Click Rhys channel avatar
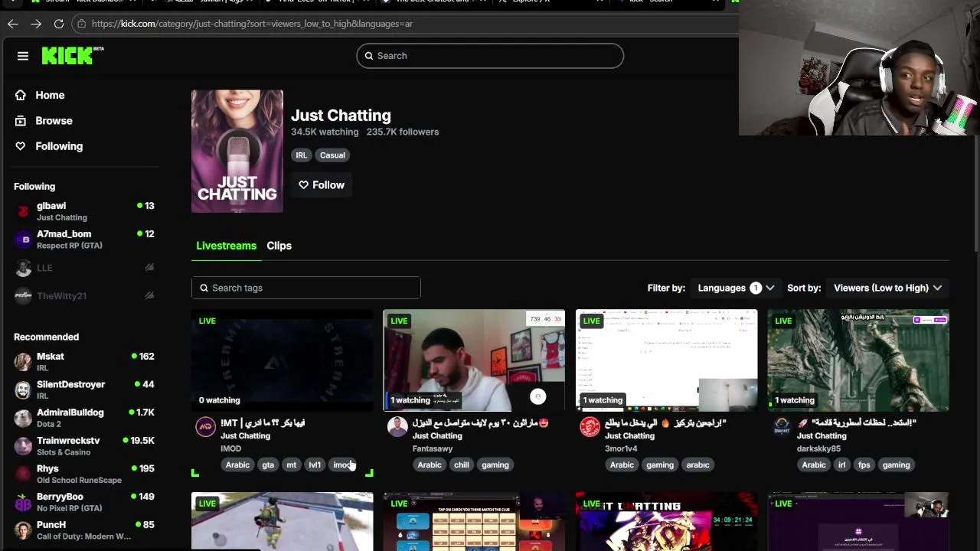Screen dimensions: 980x551 23,474
